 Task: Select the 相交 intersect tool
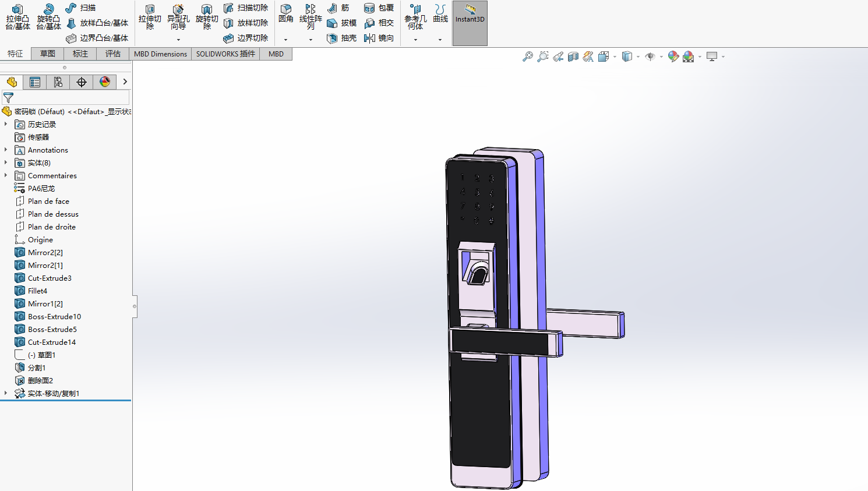pyautogui.click(x=379, y=23)
